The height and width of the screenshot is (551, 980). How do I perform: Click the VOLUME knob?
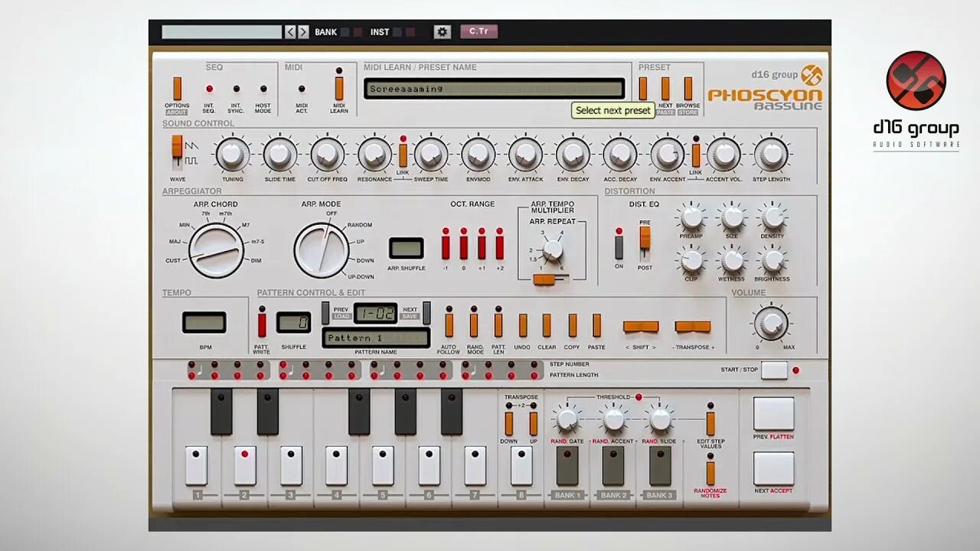coord(770,323)
